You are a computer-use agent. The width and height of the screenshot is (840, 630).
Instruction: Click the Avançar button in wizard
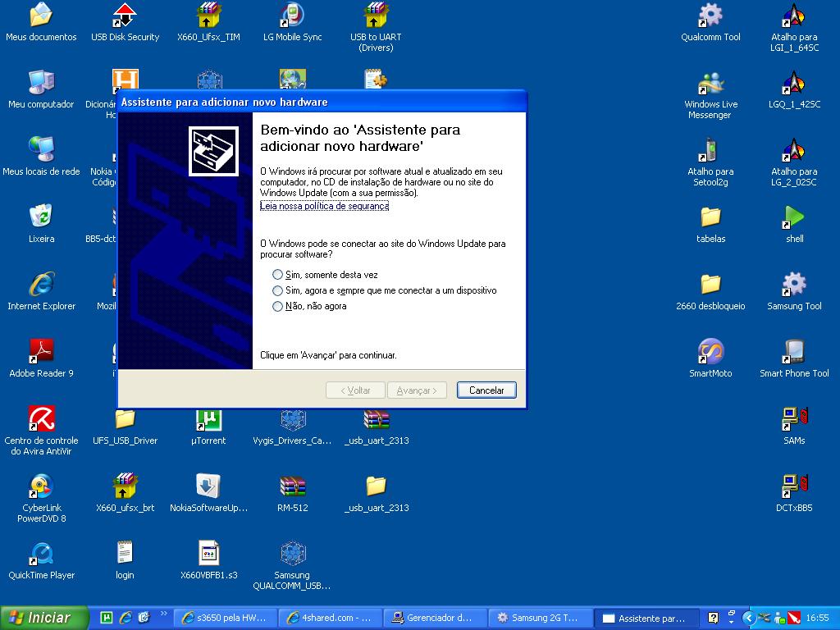point(416,390)
